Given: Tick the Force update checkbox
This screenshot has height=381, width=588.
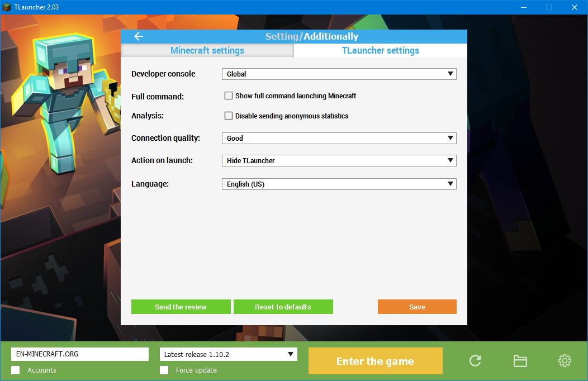Looking at the screenshot, I should (164, 370).
